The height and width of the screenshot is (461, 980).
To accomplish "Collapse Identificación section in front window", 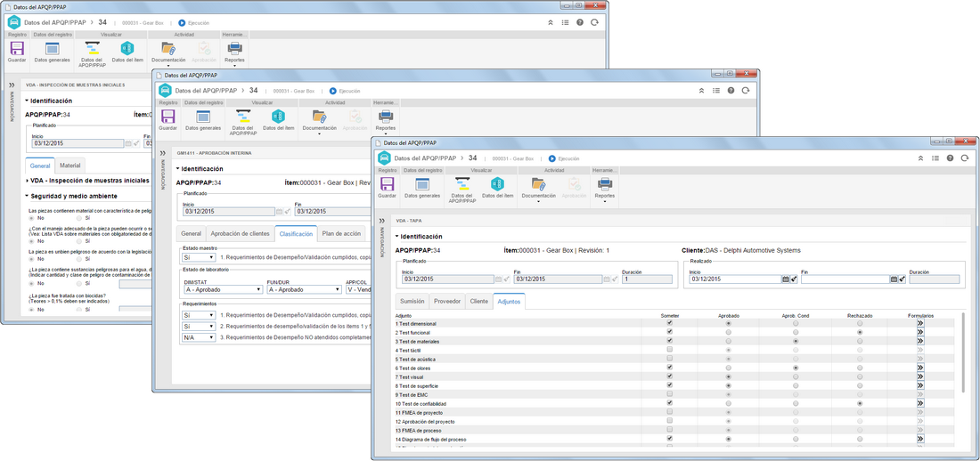I will 396,237.
